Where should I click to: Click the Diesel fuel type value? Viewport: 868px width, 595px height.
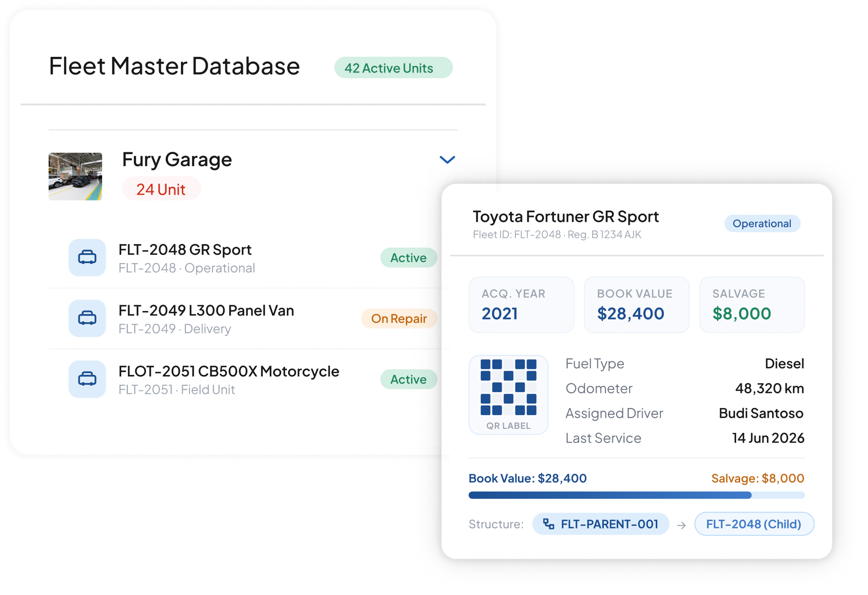point(784,363)
